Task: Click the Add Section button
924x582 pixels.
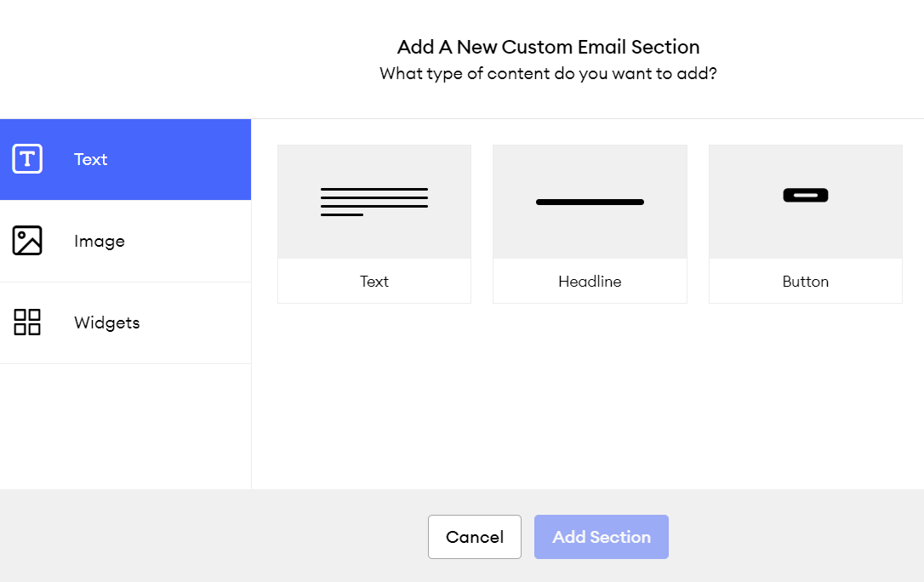Action: point(601,537)
